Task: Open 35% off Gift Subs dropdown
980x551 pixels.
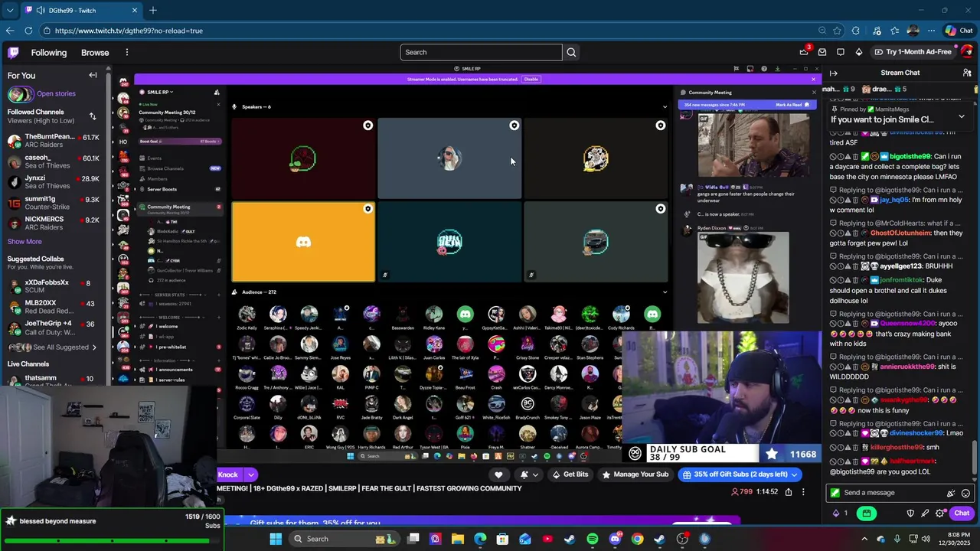Action: point(740,474)
